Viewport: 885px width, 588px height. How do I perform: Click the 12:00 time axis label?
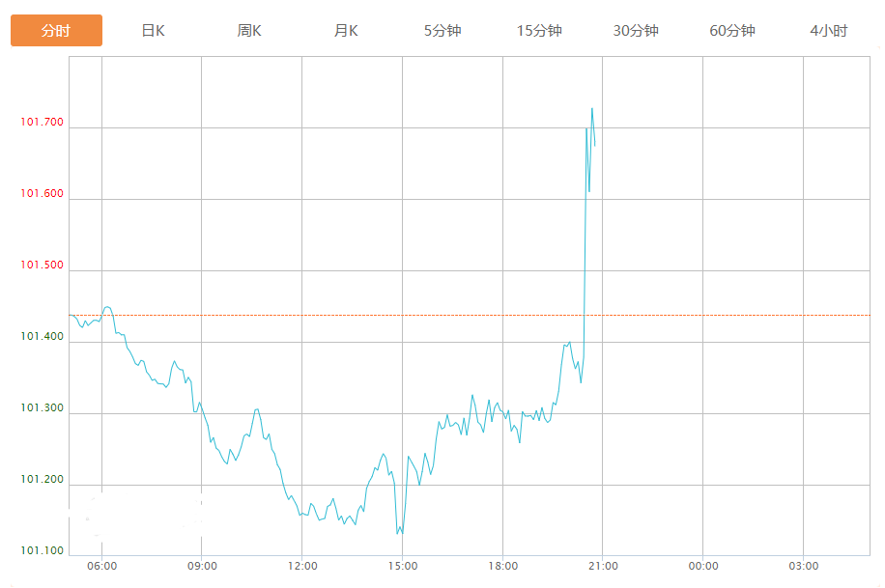301,566
